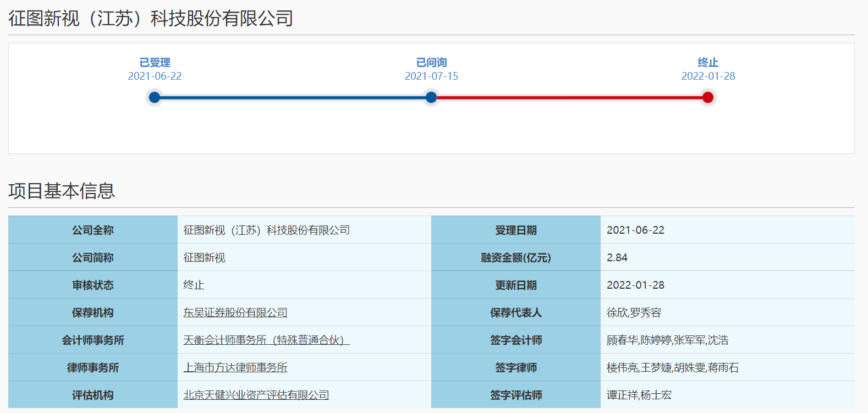868x413 pixels.
Task: Click the red 终止 timeline dot
Action: click(x=708, y=97)
